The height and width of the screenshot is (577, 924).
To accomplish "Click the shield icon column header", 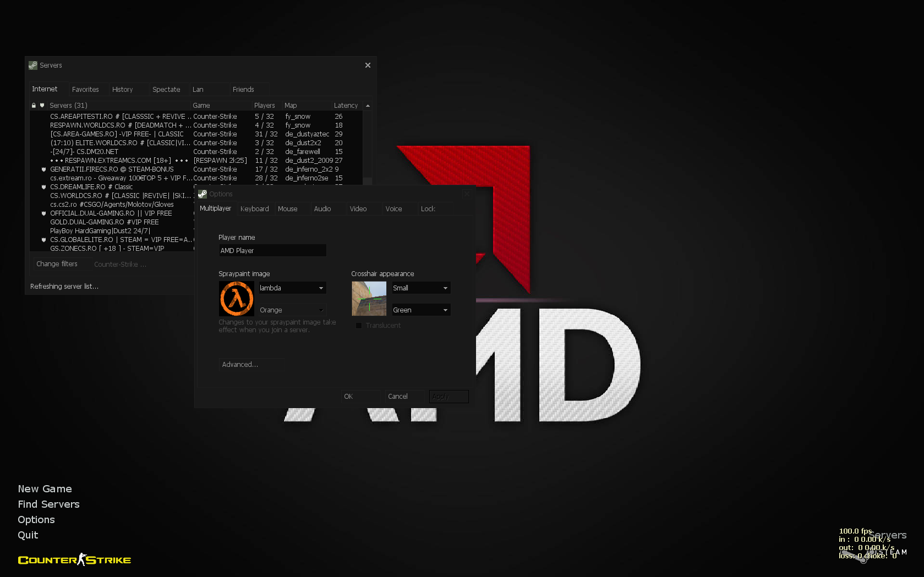I will pyautogui.click(x=42, y=106).
